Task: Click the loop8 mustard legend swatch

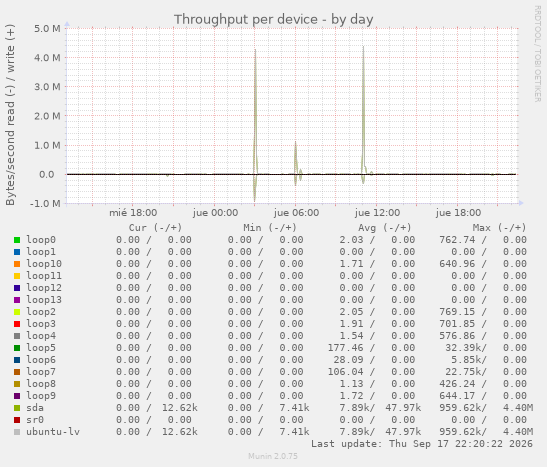Action: coord(17,384)
